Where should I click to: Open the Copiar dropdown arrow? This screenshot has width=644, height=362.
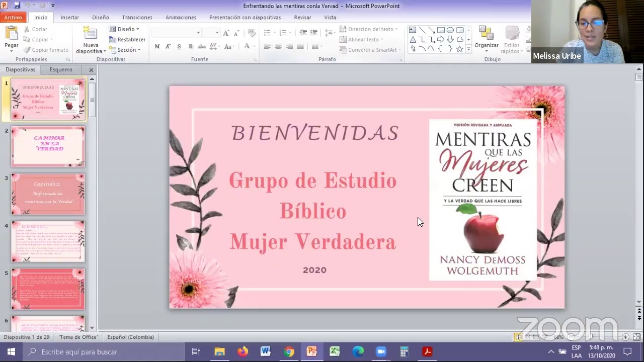[51, 40]
